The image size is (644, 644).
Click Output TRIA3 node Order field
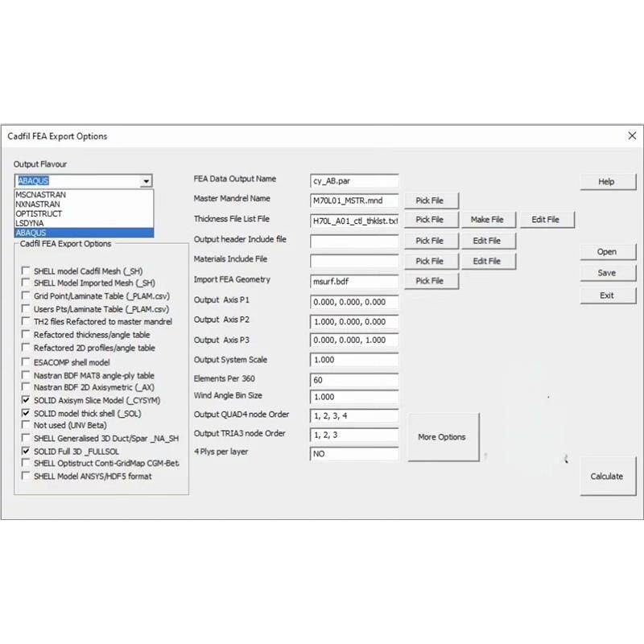point(354,435)
